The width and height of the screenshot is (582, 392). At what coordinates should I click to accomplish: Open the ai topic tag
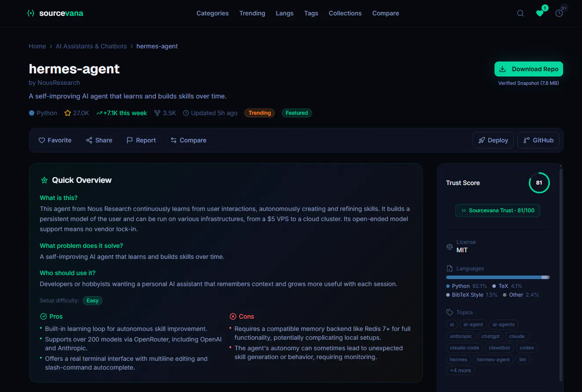(452, 325)
